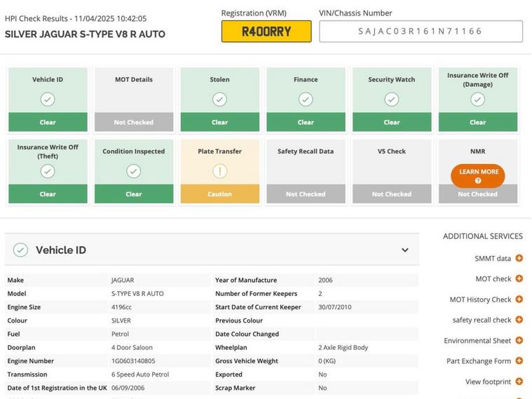The image size is (532, 399).
Task: Click Insurance Write Off (Damage) checkmark icon
Action: click(x=478, y=100)
